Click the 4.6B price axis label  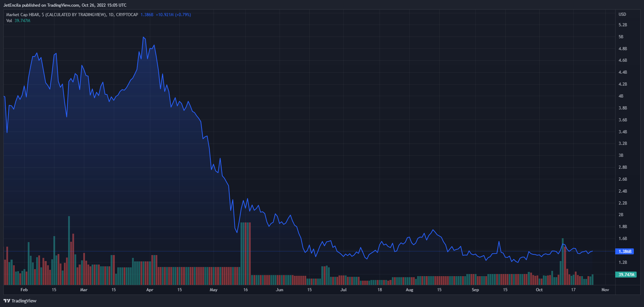pyautogui.click(x=623, y=60)
